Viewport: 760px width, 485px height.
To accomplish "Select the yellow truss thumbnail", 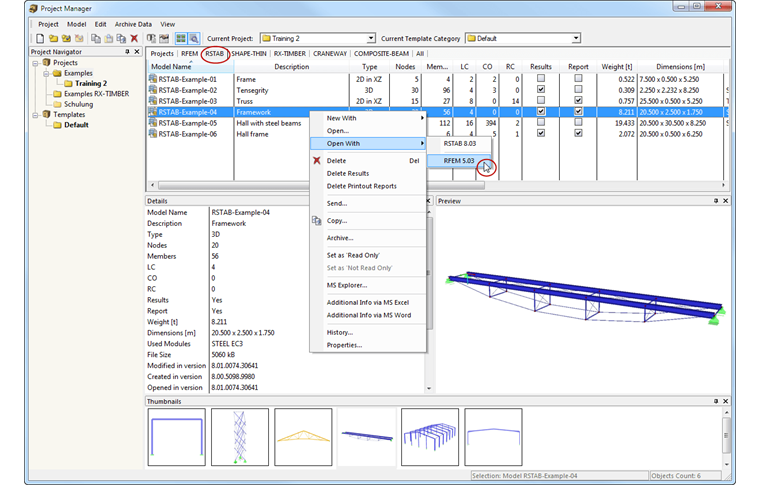I will point(303,437).
